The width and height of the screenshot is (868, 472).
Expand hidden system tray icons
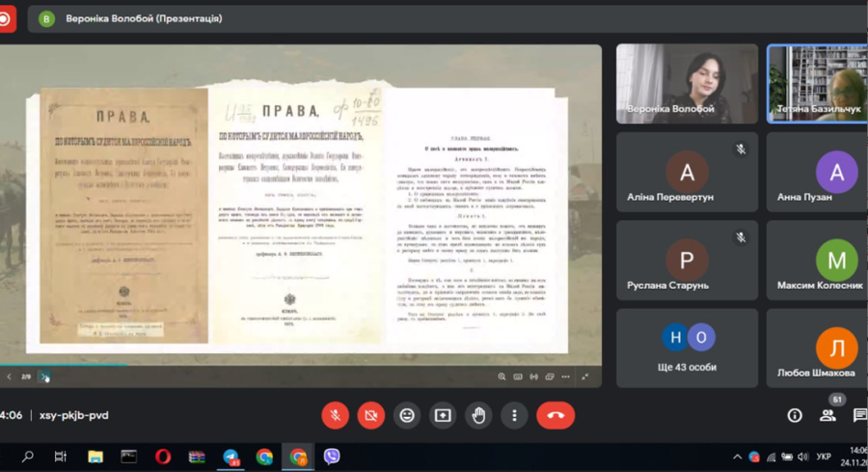click(738, 458)
